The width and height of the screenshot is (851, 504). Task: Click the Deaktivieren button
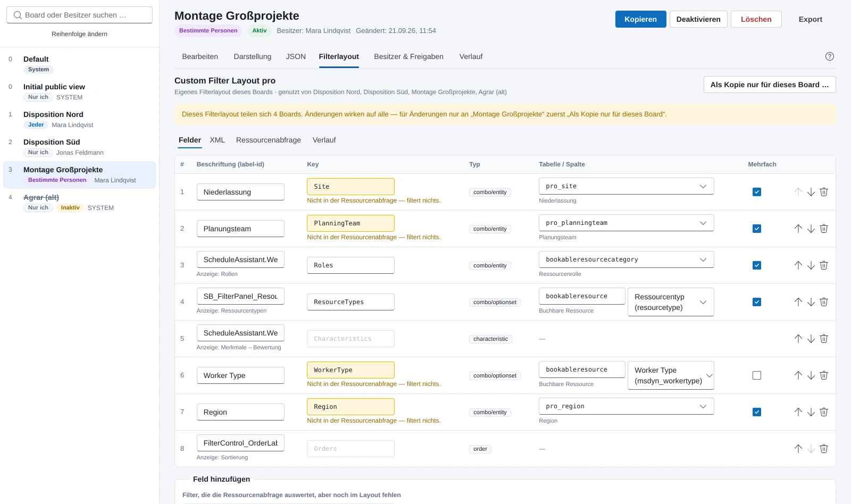698,19
